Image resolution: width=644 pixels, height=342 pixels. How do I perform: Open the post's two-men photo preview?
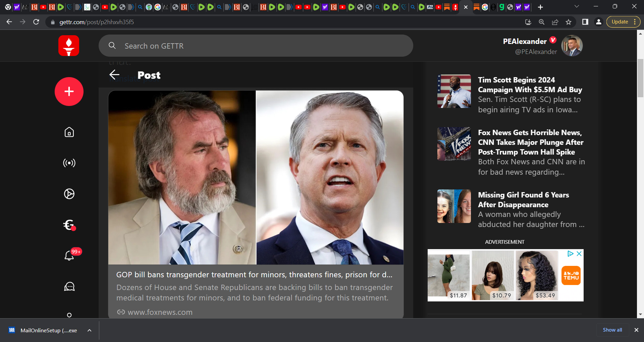point(256,177)
